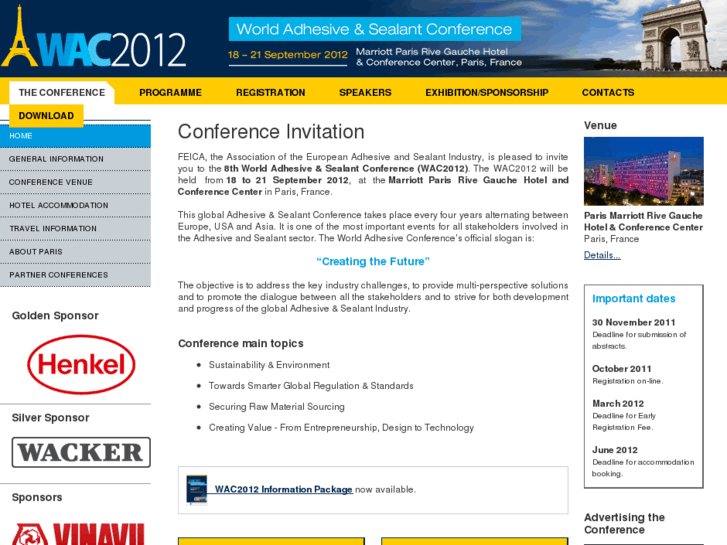Click the venue Details... link

[602, 255]
